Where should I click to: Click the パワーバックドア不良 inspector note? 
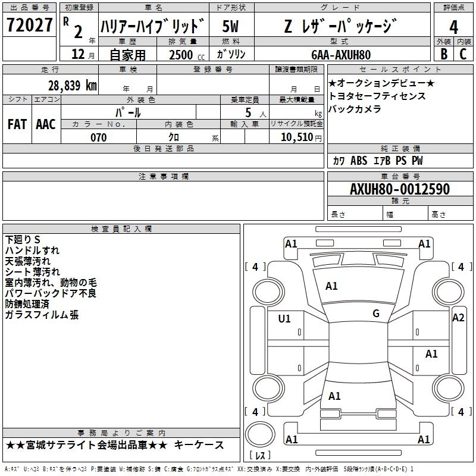point(50,293)
